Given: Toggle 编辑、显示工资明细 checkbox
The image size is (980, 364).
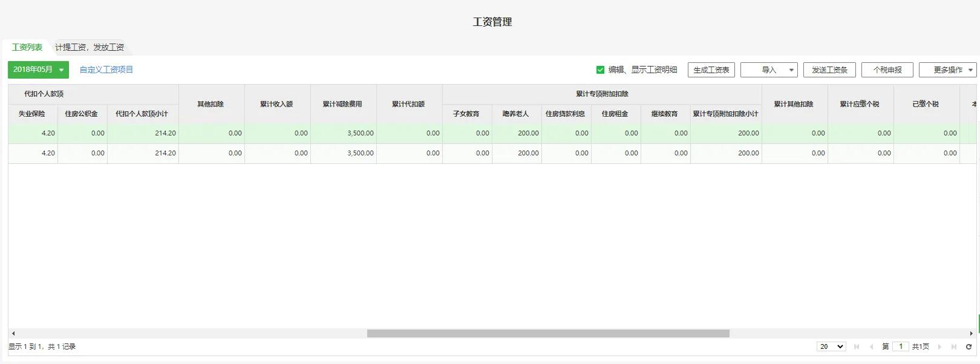Looking at the screenshot, I should pos(600,70).
